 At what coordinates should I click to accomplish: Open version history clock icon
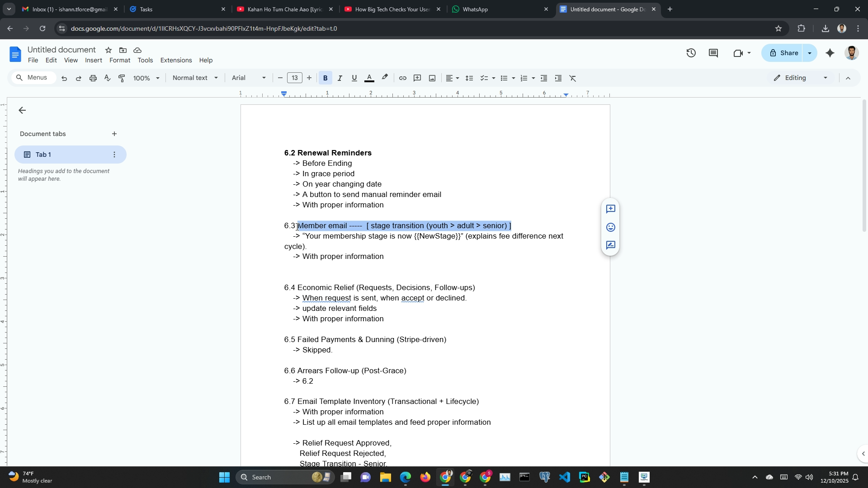click(x=691, y=53)
